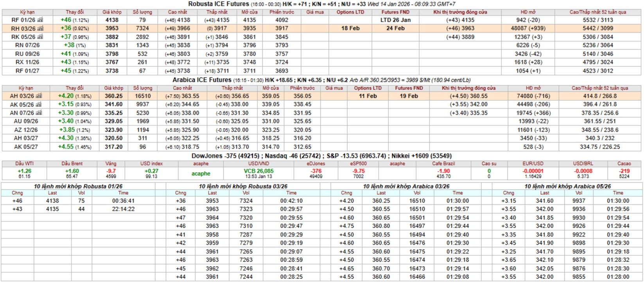Viewport: 644px width, 283px height.
Task: Click chart icon next to AH 03/26
Action: 39,96
